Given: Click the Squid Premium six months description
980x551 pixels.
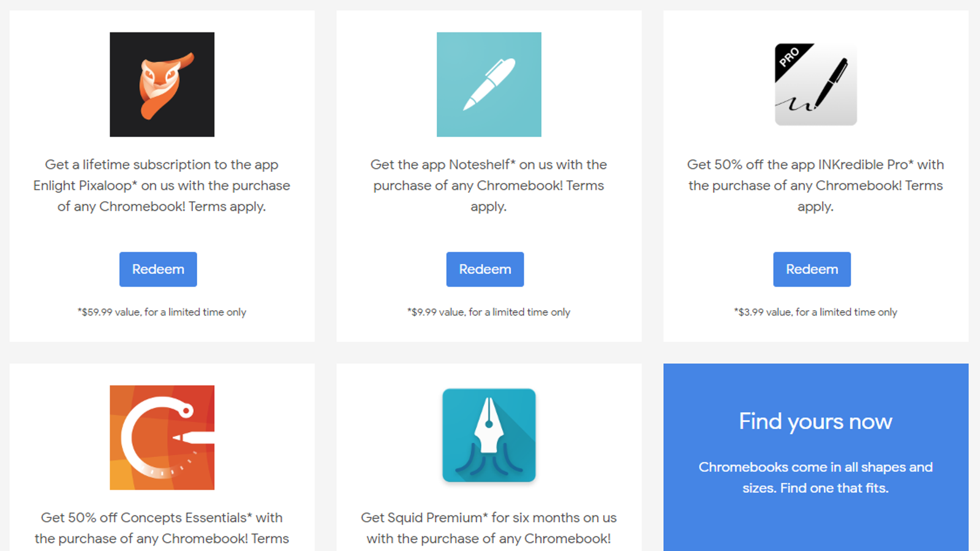Looking at the screenshot, I should [x=489, y=528].
